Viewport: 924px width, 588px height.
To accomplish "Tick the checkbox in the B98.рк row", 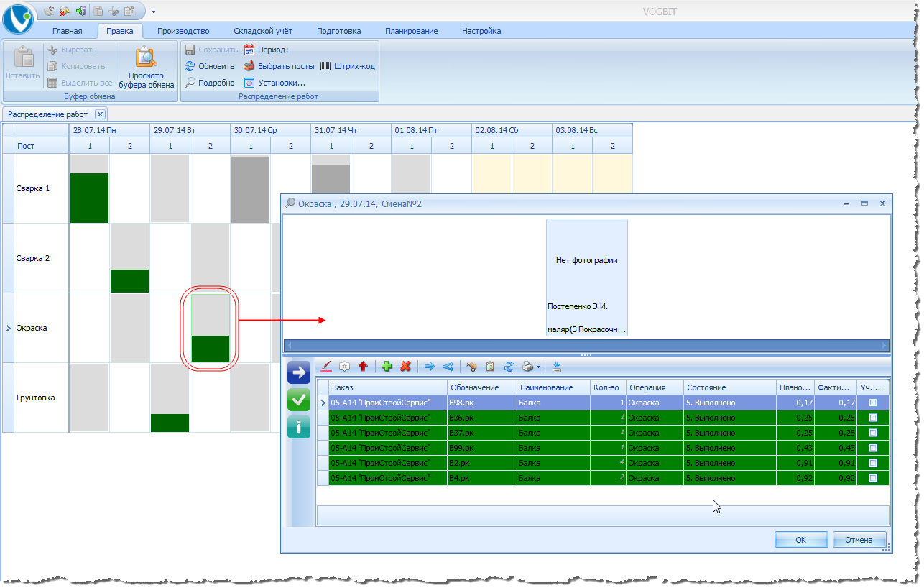I will pos(873,403).
